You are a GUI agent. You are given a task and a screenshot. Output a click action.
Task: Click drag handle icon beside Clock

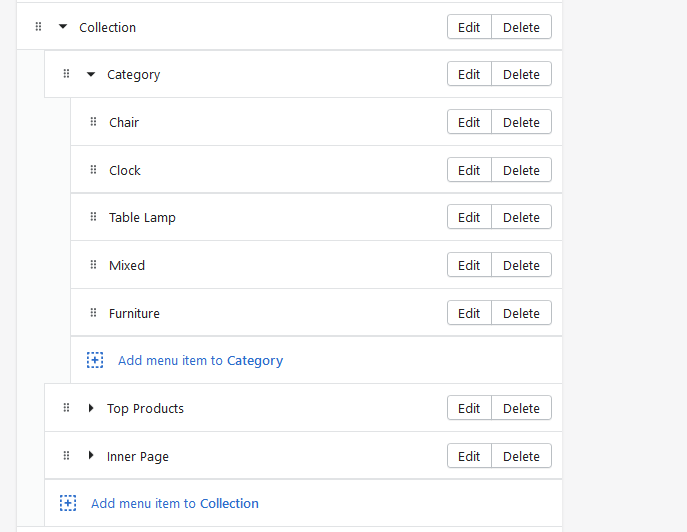point(94,170)
